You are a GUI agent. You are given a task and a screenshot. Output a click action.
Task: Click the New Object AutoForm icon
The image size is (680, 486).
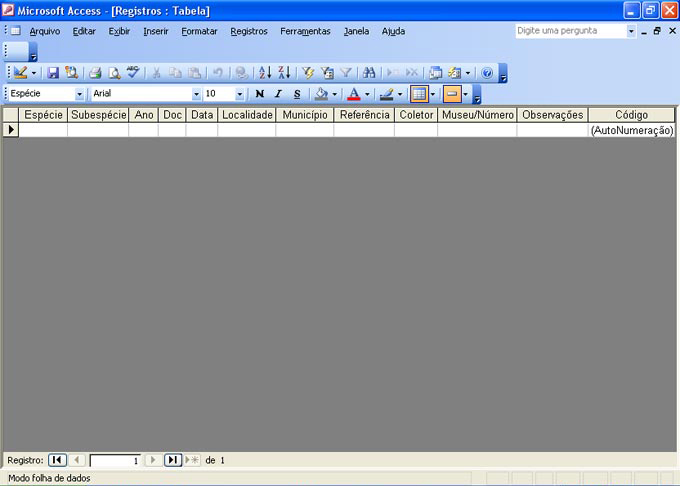click(x=454, y=73)
